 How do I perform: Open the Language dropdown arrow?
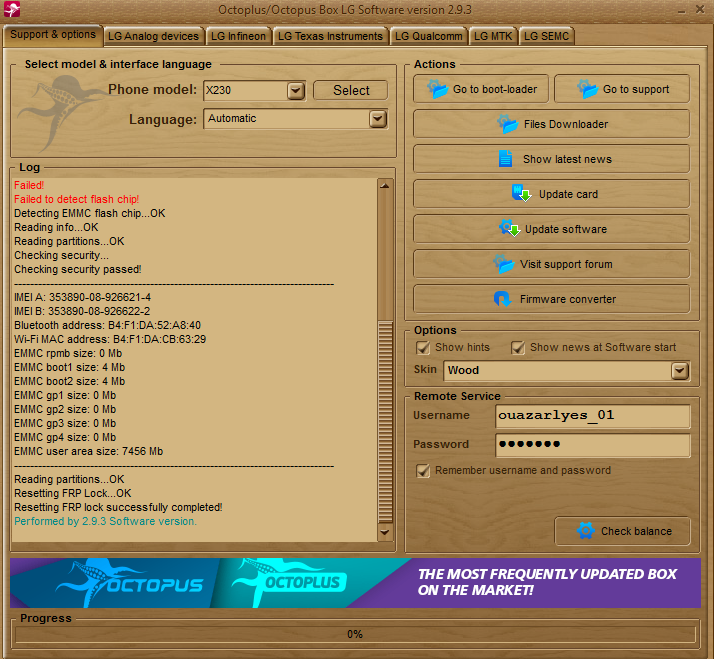click(378, 119)
